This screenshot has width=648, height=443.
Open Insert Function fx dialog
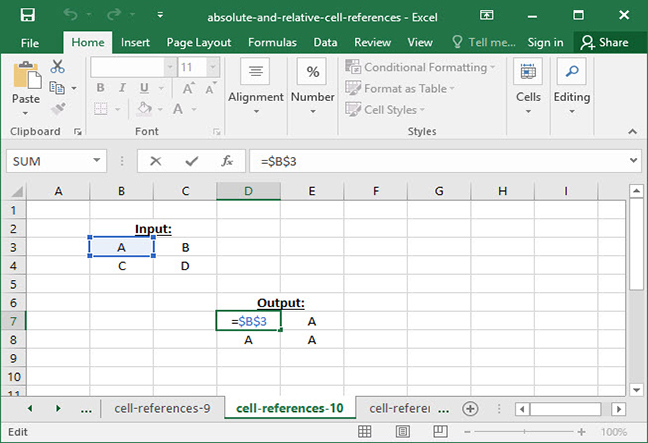(227, 160)
